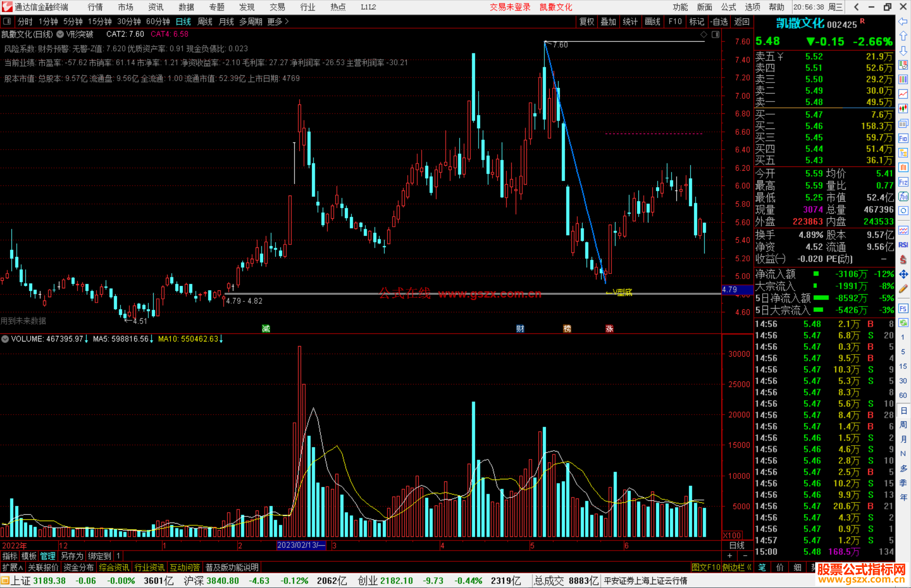Click the back arrow sidebar icon
Viewport: 911px width, 588px height.
(x=903, y=21)
